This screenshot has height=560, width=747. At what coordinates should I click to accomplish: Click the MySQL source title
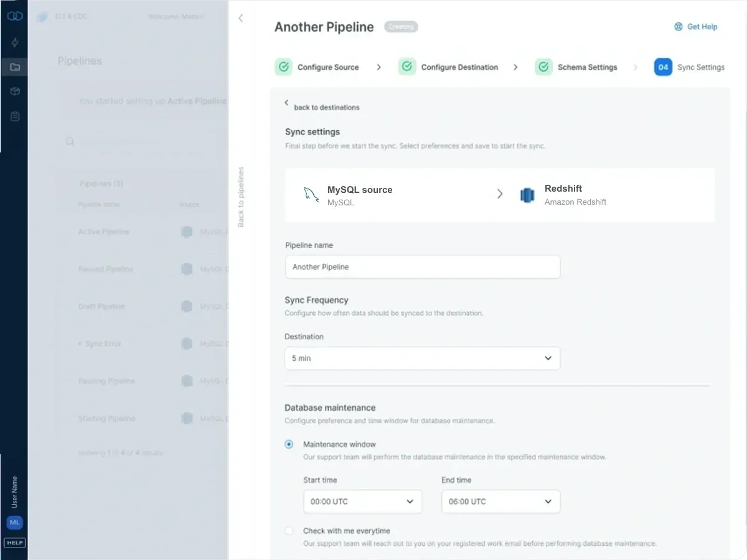360,190
